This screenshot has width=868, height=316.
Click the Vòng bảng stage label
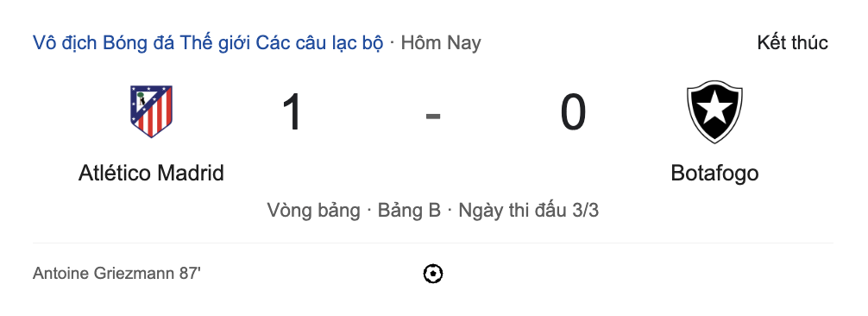tap(313, 211)
